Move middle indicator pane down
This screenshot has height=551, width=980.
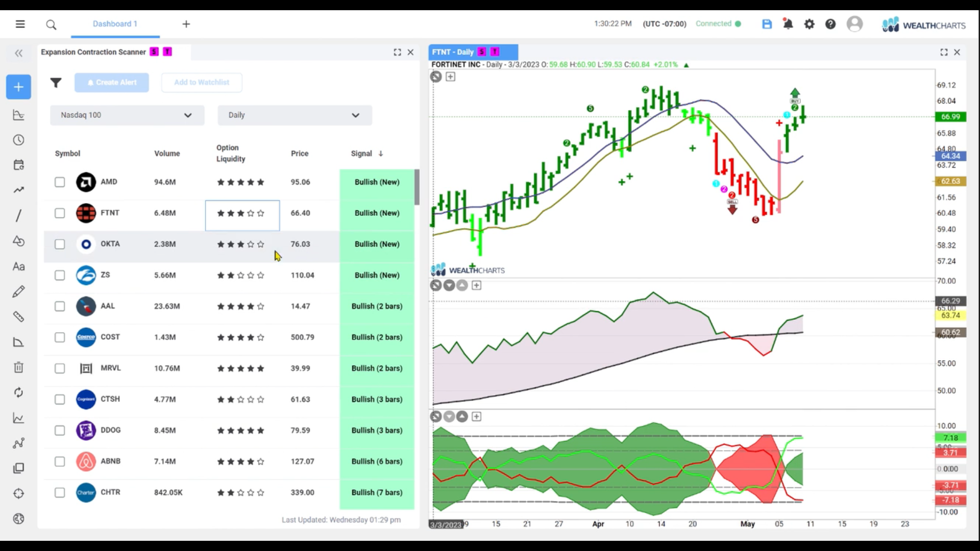tap(449, 285)
